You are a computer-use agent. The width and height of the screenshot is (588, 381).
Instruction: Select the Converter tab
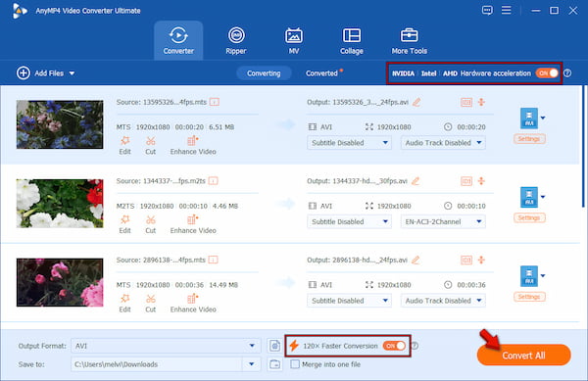coord(178,40)
